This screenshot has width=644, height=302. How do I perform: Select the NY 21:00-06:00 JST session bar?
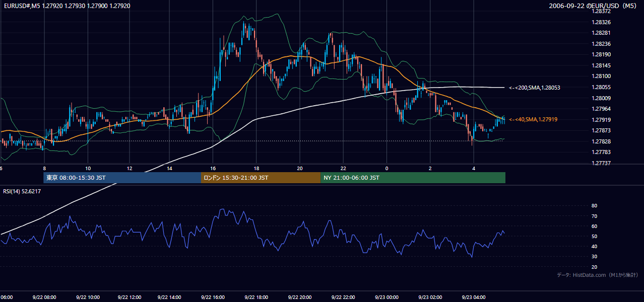click(x=413, y=178)
